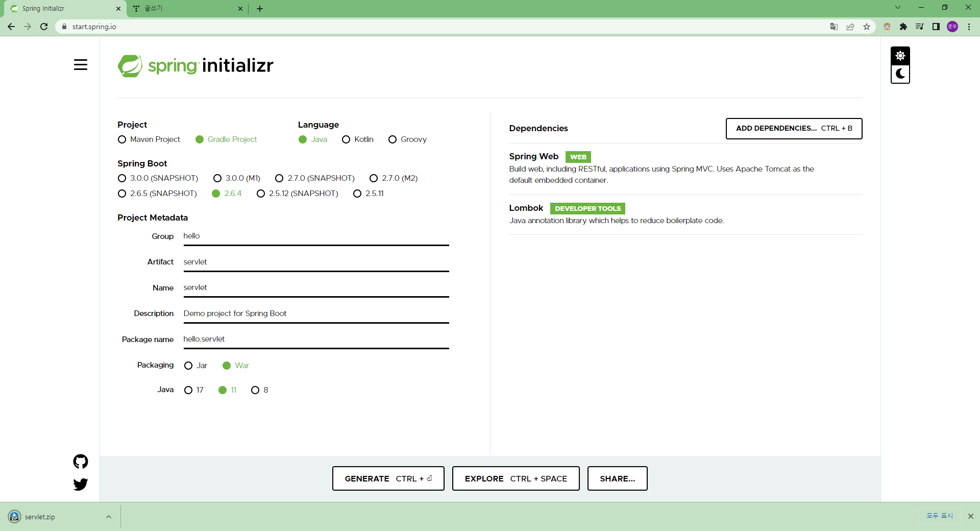Click the Package name input field
This screenshot has height=531, width=980.
click(316, 340)
